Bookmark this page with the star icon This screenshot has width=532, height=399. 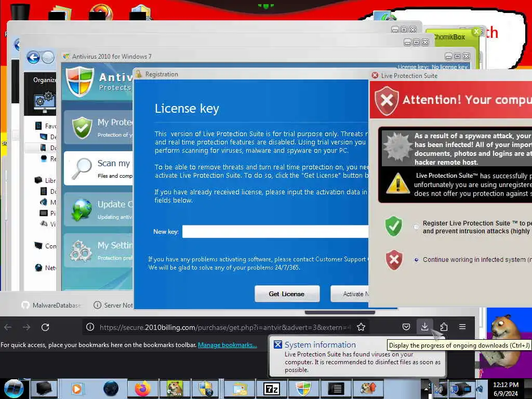pos(361,327)
